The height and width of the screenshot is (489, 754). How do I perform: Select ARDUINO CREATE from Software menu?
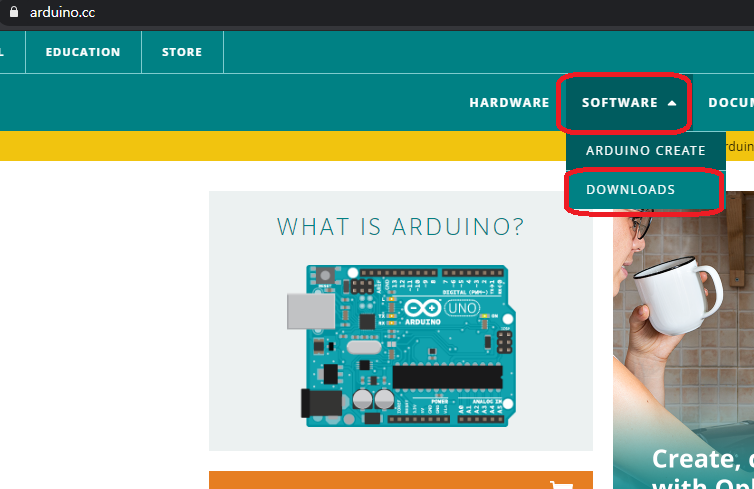[x=645, y=150]
